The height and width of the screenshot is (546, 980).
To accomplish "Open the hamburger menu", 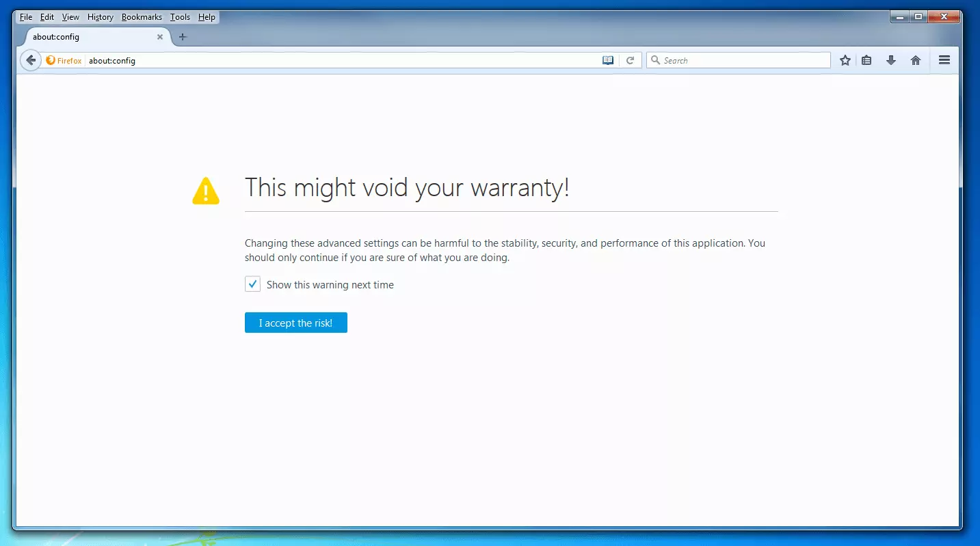I will pos(944,60).
